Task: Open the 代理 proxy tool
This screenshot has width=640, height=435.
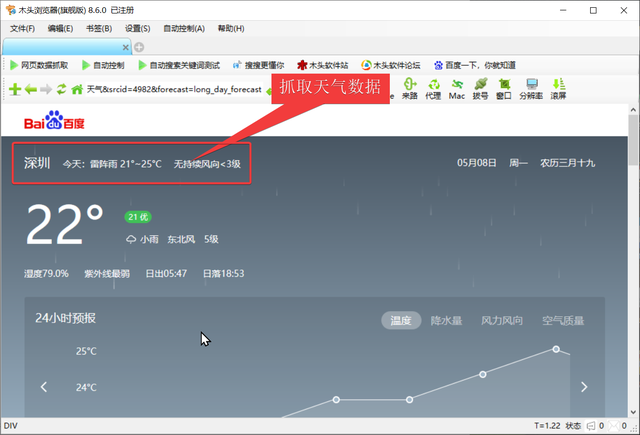Action: 433,89
